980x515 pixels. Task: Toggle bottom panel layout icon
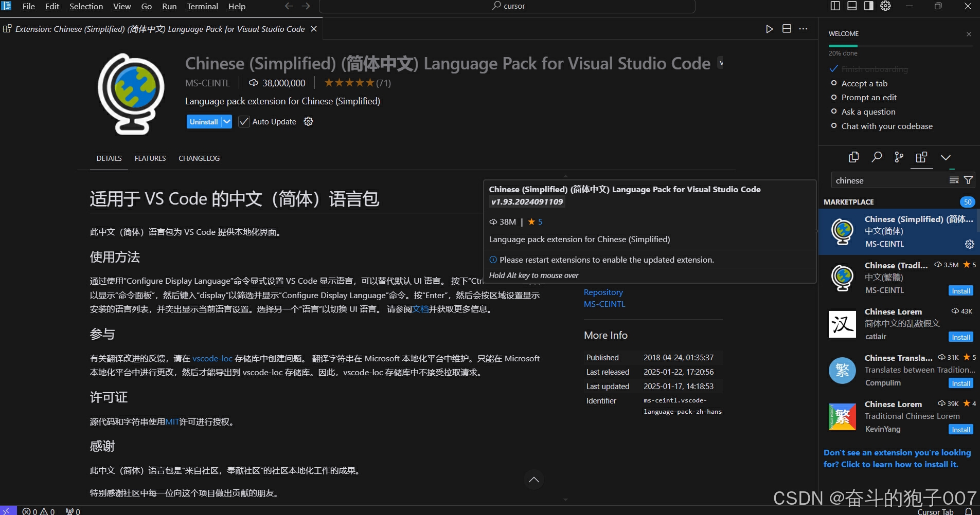click(x=852, y=6)
